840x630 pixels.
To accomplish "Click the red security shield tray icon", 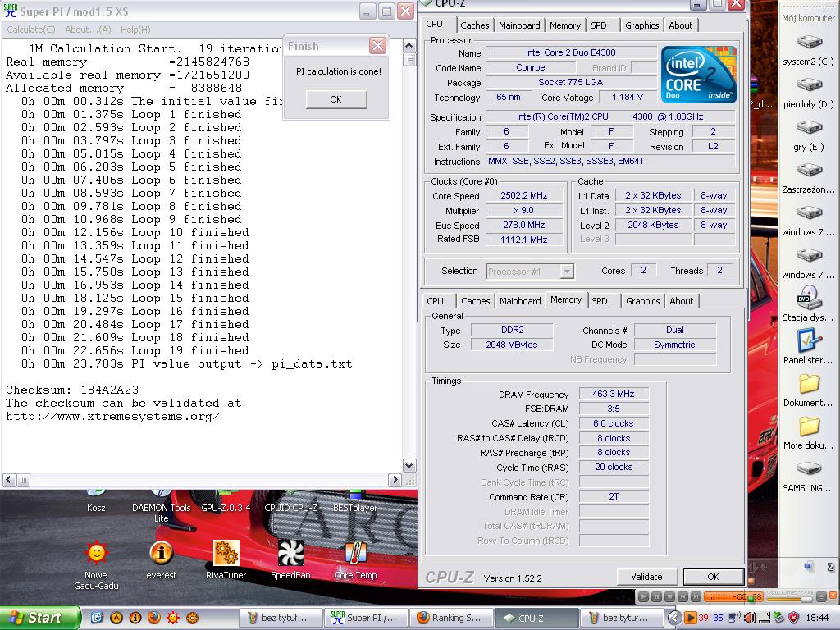I will [793, 618].
